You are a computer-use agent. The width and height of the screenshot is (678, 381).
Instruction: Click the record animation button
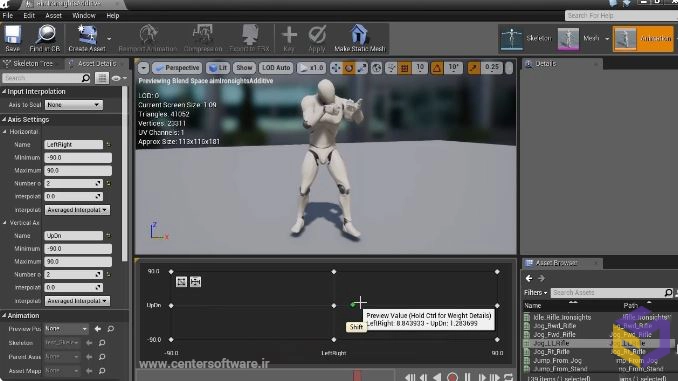click(x=452, y=377)
